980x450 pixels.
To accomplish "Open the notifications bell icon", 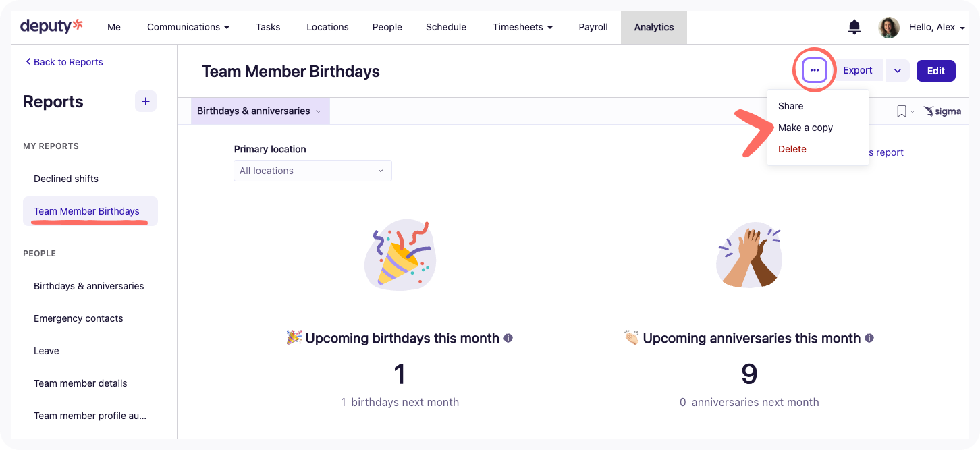I will [x=854, y=27].
